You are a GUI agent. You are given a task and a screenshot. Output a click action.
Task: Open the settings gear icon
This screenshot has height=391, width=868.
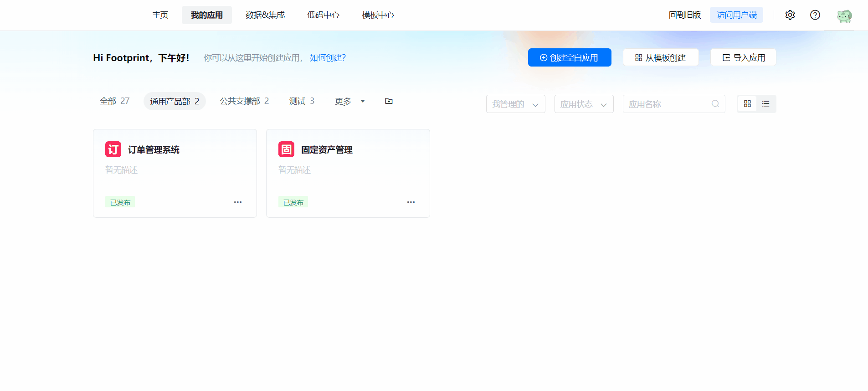click(790, 15)
